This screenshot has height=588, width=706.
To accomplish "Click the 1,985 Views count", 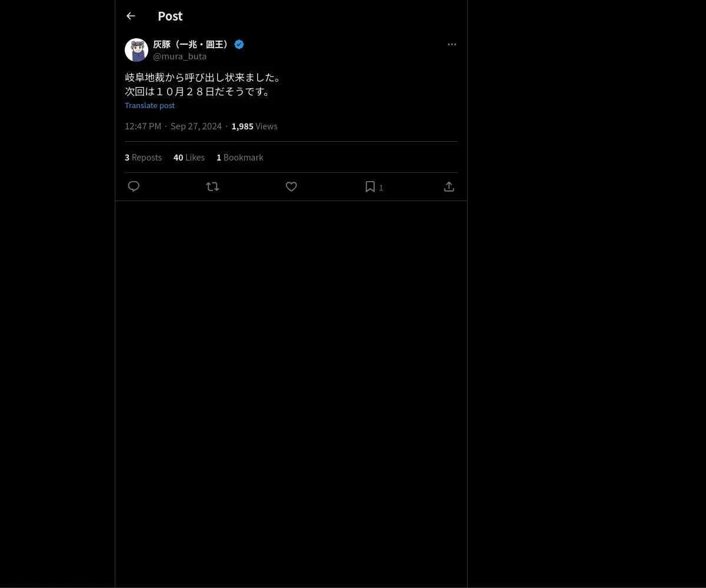I will pos(254,126).
